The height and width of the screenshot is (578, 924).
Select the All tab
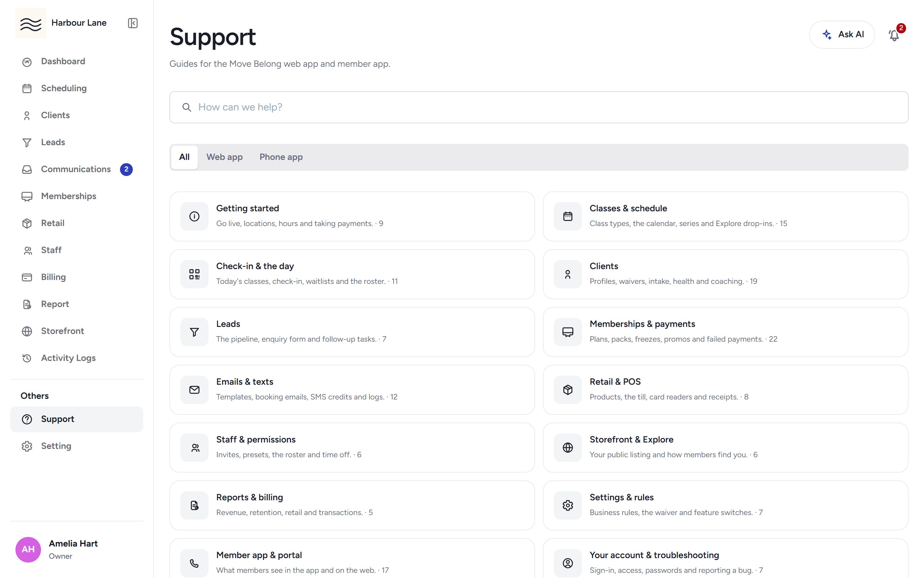click(x=184, y=157)
